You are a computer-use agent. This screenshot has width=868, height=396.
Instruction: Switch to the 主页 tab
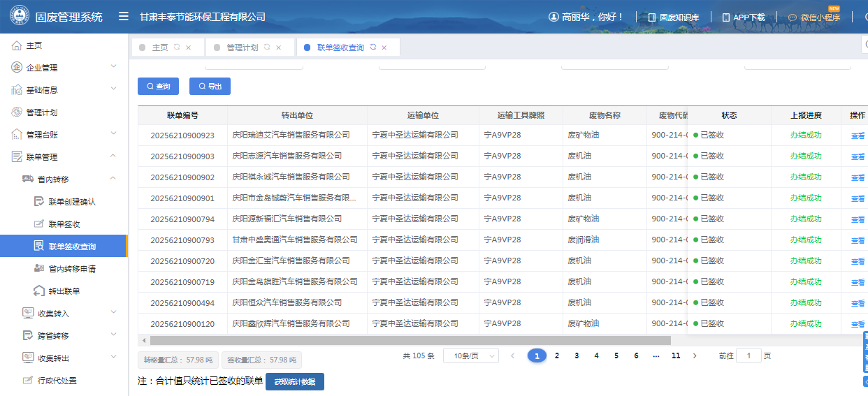(x=160, y=47)
